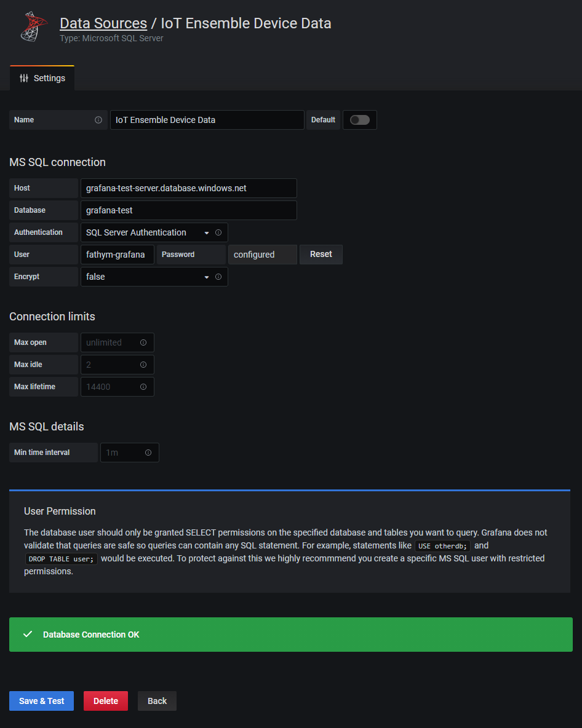The image size is (582, 728).
Task: Click the Reset password button
Action: [x=321, y=255]
